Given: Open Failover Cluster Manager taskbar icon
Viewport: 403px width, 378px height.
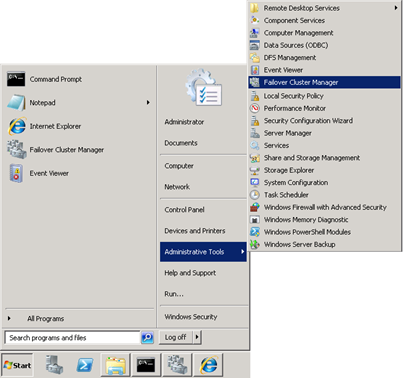Looking at the screenshot, I should 177,365.
